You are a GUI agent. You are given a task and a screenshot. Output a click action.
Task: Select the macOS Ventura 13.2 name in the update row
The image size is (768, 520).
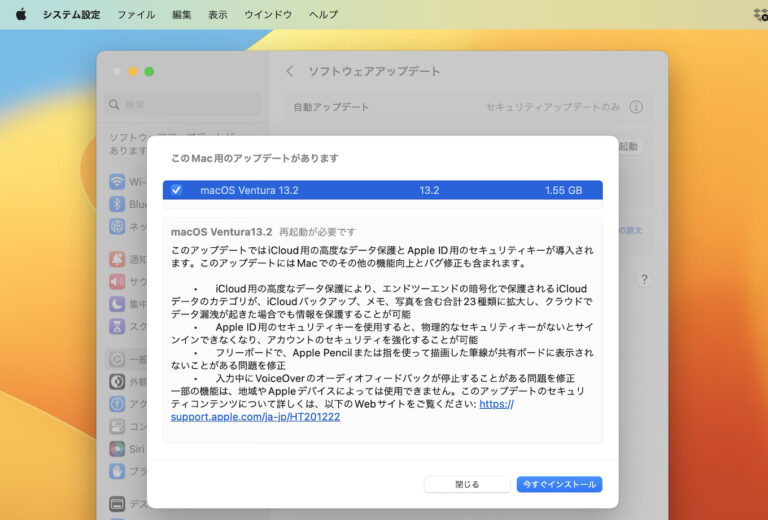click(x=249, y=190)
